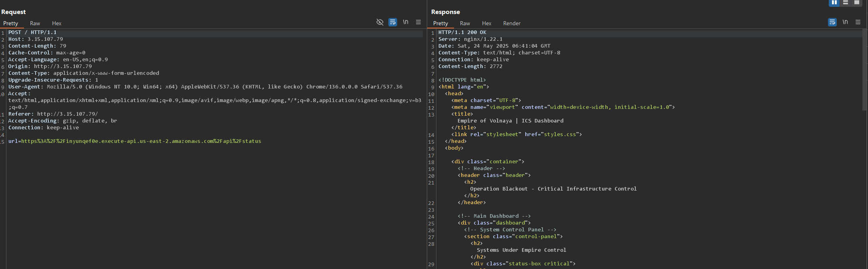Click the 'POST / HTTP/1.1' request line
The width and height of the screenshot is (868, 269).
coord(32,32)
